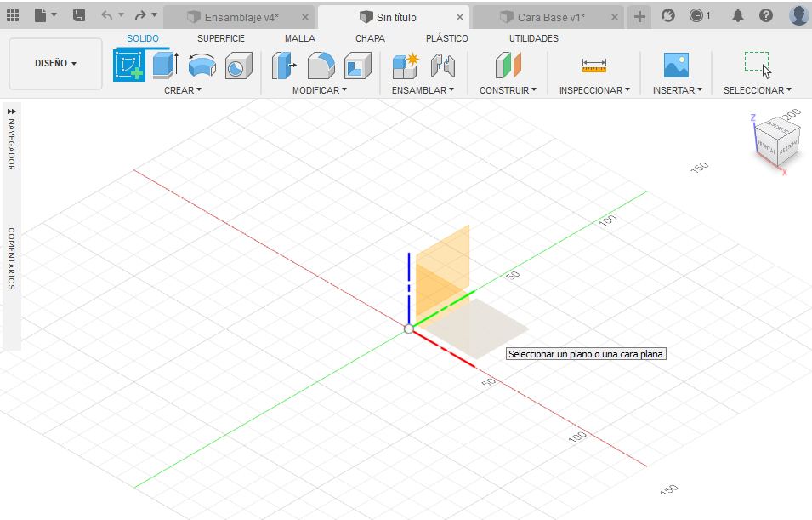Screen dimensions: 812x520
Task: Select the Offset Plane construct tool
Action: (x=508, y=66)
